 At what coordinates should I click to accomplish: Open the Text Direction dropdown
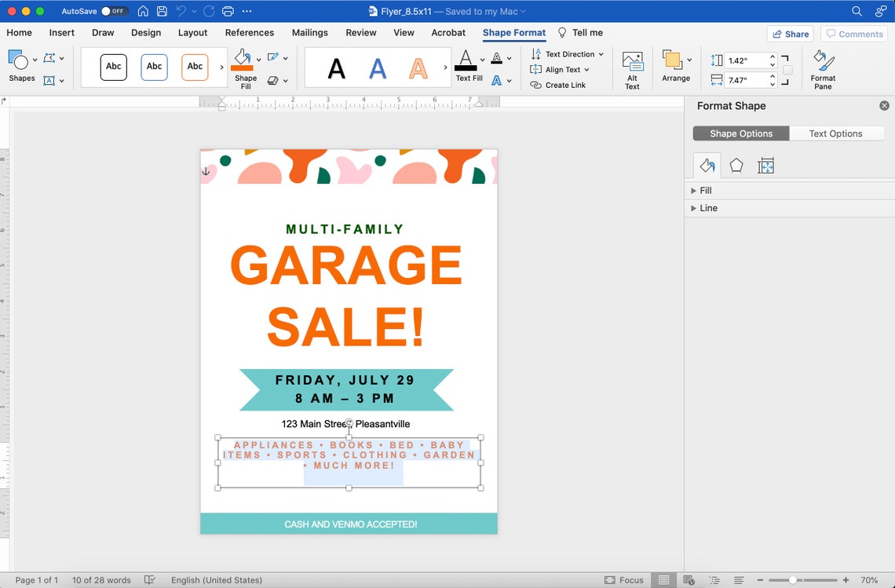pos(567,53)
